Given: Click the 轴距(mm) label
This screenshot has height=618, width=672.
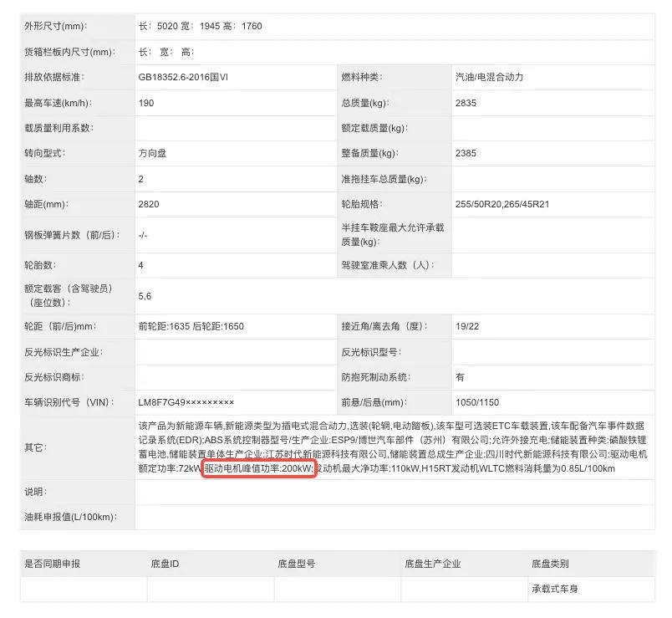Looking at the screenshot, I should 46,205.
